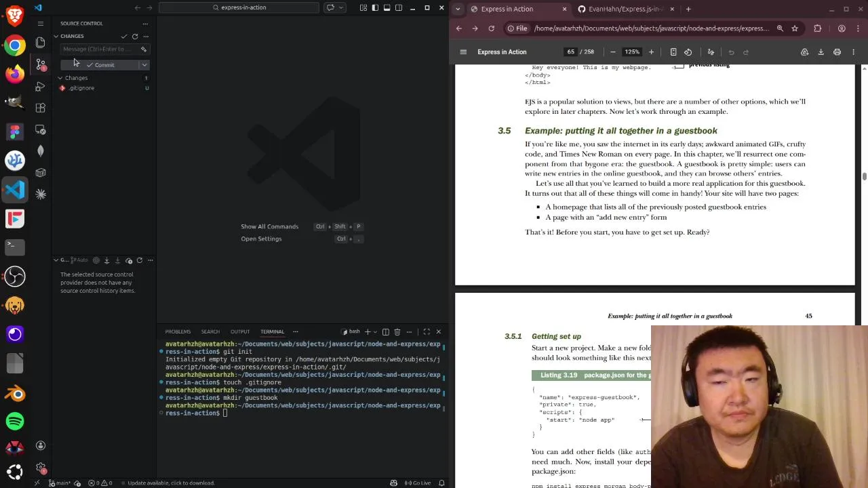The image size is (868, 488).
Task: Click the PDF page number field showing 65
Action: 571,52
